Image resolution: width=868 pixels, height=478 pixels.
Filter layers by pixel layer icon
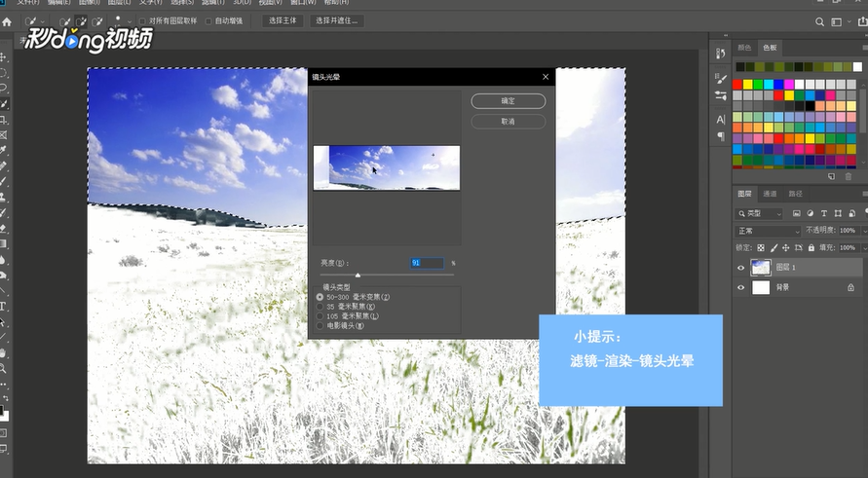pos(797,213)
